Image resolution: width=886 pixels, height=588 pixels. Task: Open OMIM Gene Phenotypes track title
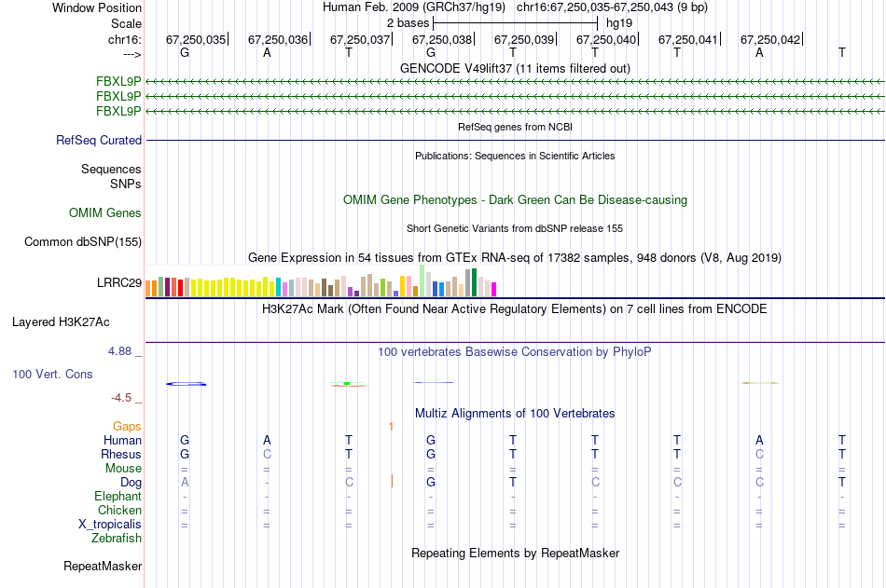click(515, 200)
